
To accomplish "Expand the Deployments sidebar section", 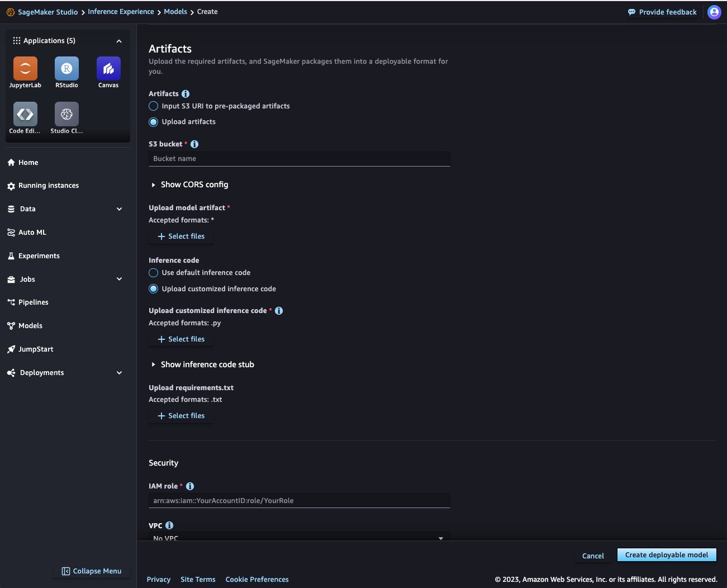I will click(x=119, y=373).
